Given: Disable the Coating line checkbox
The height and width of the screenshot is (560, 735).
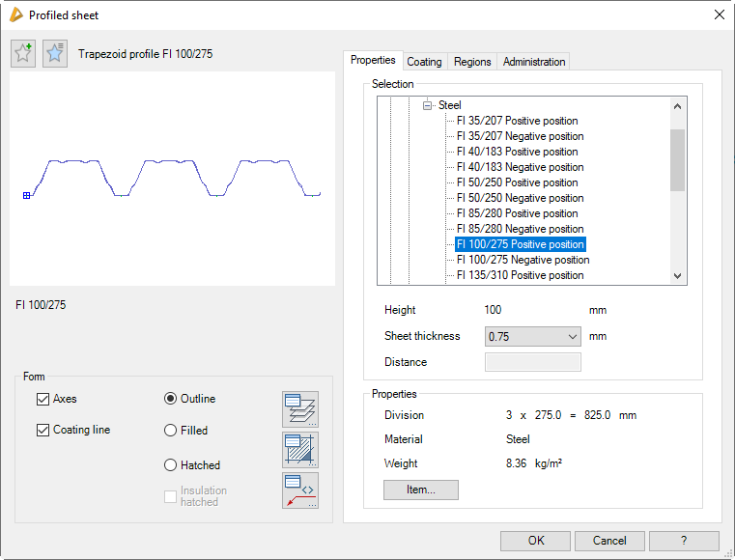Looking at the screenshot, I should click(x=42, y=431).
